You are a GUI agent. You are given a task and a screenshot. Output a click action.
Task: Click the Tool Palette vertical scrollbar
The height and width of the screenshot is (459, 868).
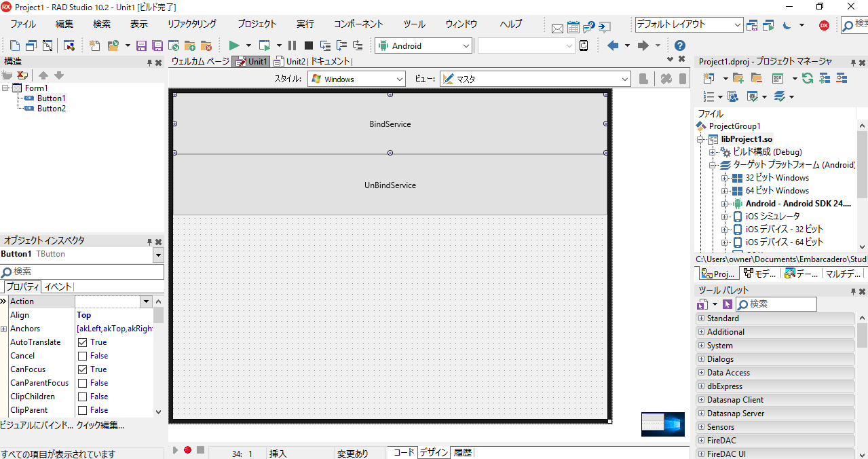[x=862, y=385]
